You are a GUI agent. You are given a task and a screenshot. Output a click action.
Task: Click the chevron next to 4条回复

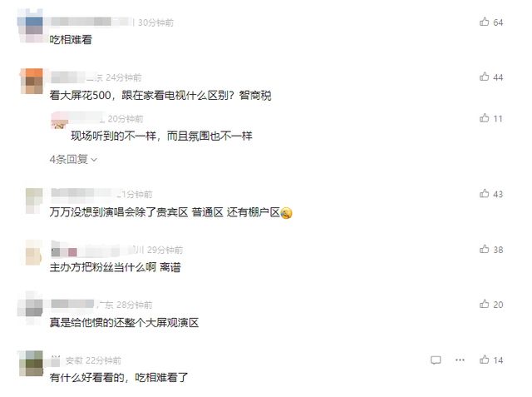(94, 160)
